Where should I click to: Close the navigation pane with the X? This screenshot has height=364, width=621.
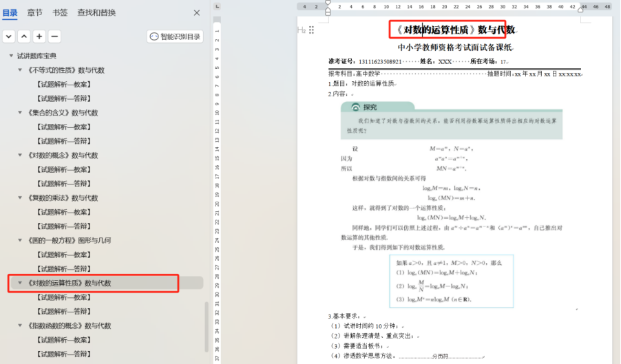click(196, 13)
